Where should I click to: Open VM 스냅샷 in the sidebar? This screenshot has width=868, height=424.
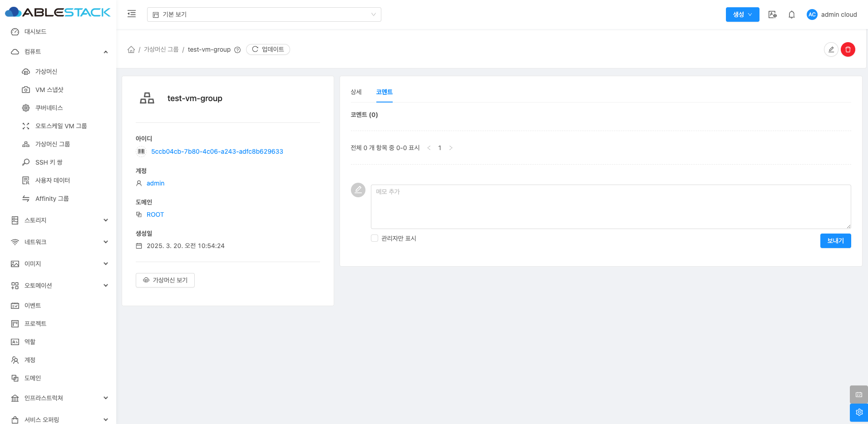(58, 90)
